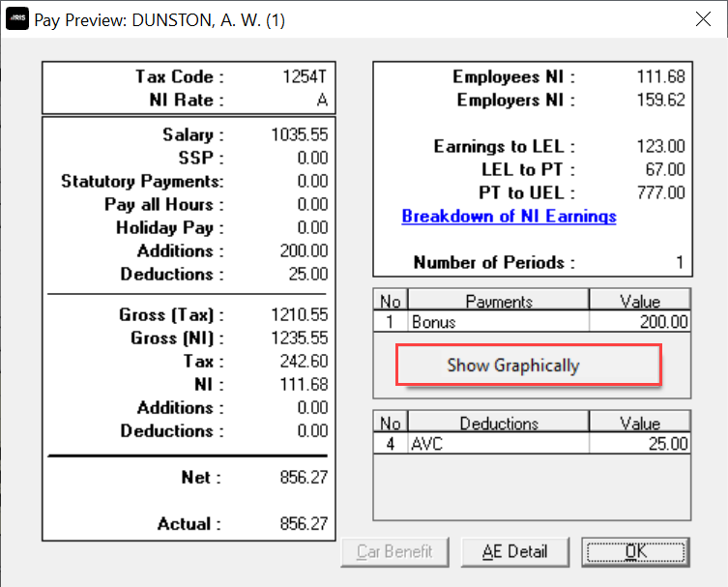Click the IRIS application icon in title bar

tap(17, 18)
